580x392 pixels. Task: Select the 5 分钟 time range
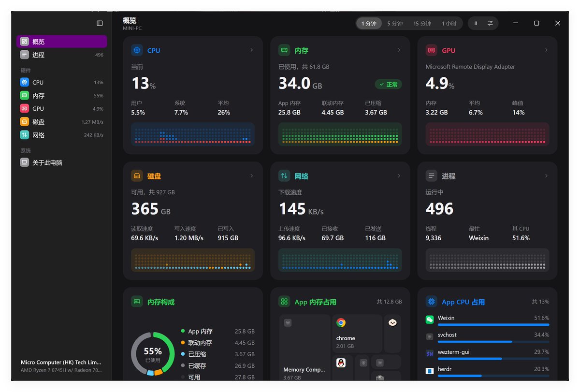[395, 23]
